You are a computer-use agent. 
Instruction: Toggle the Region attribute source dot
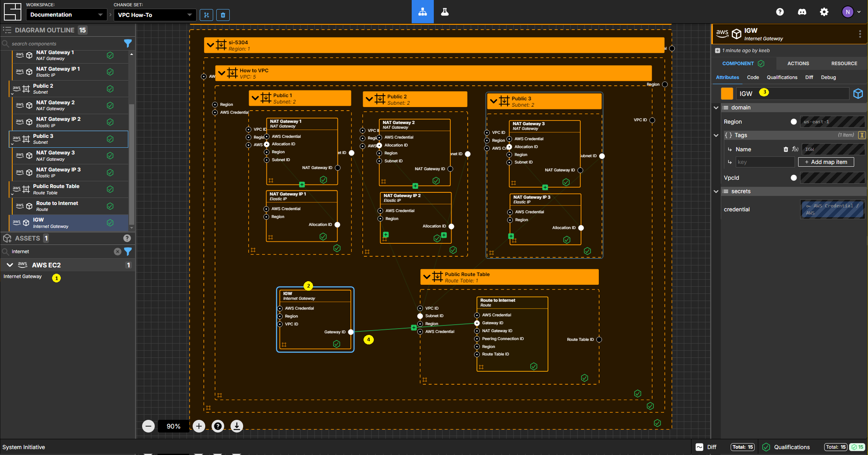794,122
